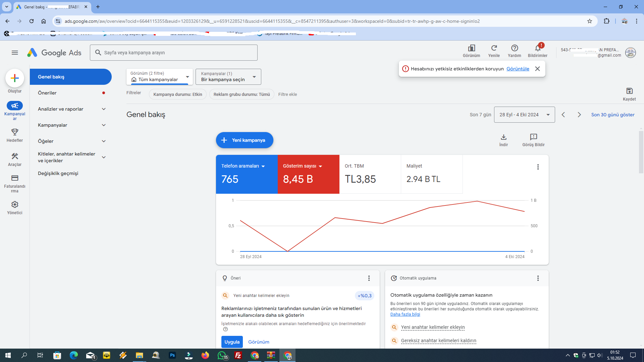The height and width of the screenshot is (362, 644).
Task: Open the main hamburger menu
Action: [15, 53]
